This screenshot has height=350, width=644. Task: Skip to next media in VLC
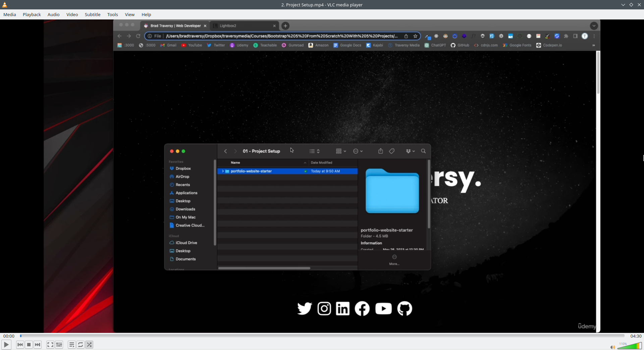(x=38, y=345)
